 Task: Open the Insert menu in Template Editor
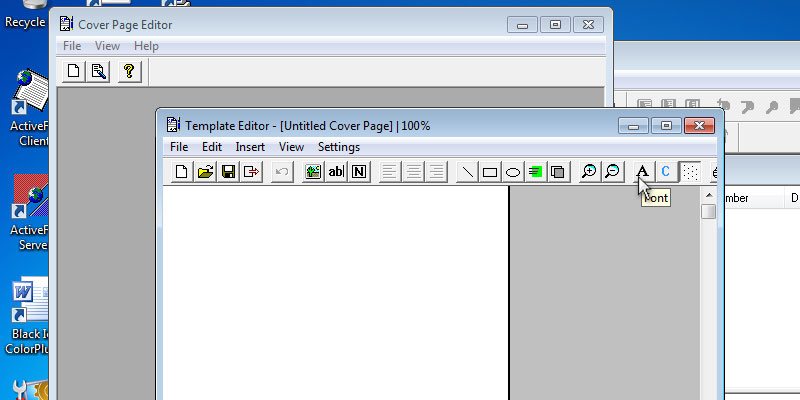pyautogui.click(x=250, y=147)
